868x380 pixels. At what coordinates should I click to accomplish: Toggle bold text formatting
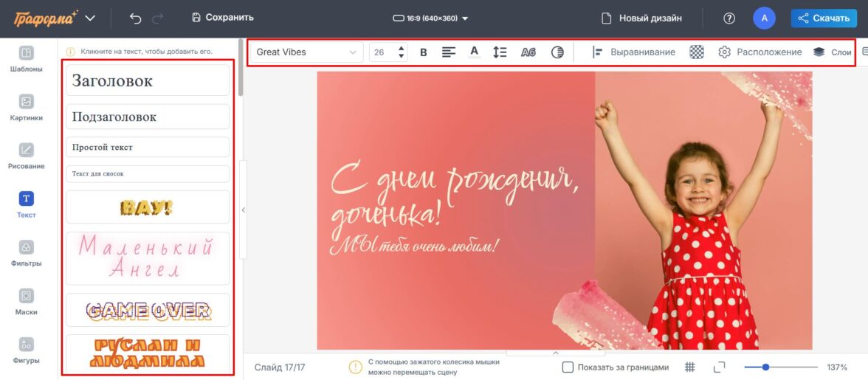click(x=424, y=52)
